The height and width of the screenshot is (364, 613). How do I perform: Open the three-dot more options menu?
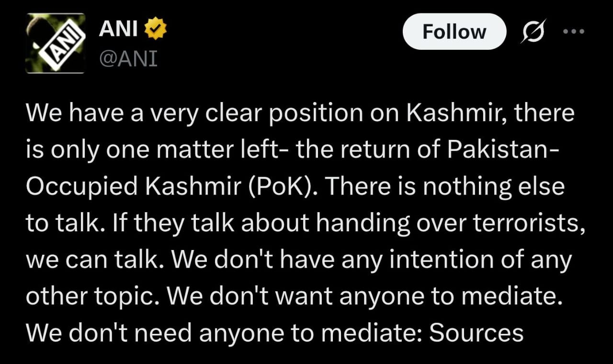(574, 32)
